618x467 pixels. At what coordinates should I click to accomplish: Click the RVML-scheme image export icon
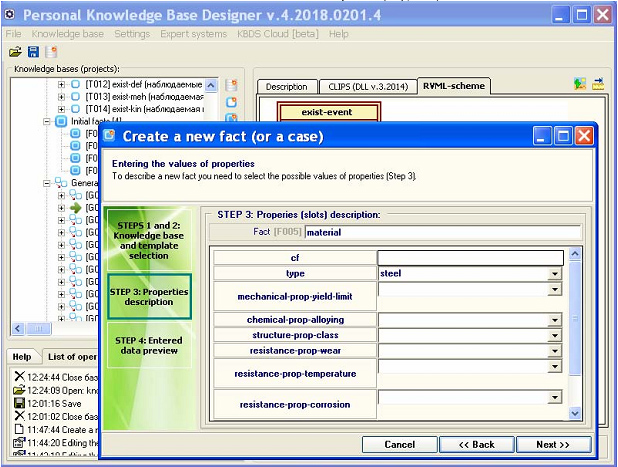(x=580, y=84)
